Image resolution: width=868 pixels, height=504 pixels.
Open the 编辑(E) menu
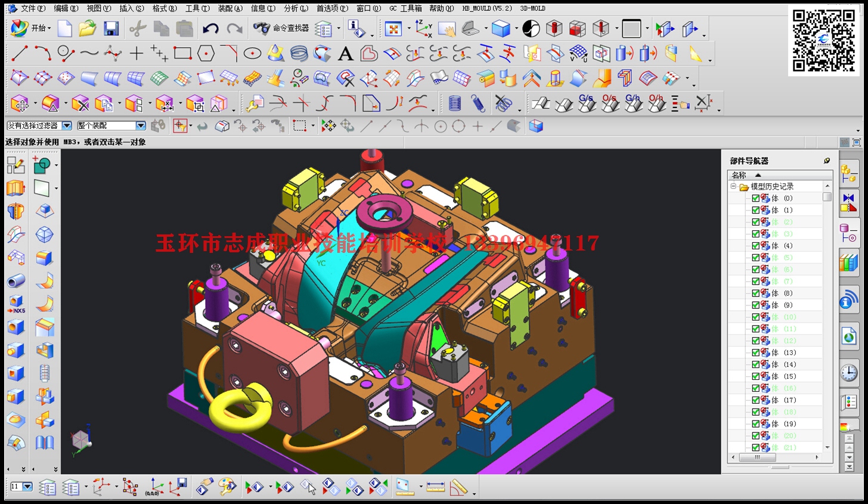[x=66, y=8]
